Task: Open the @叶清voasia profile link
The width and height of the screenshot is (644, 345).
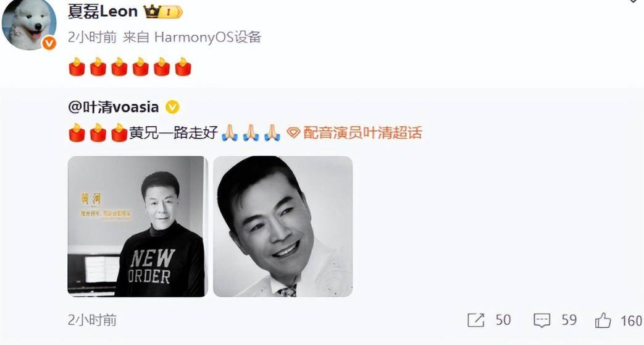Action: tap(114, 108)
